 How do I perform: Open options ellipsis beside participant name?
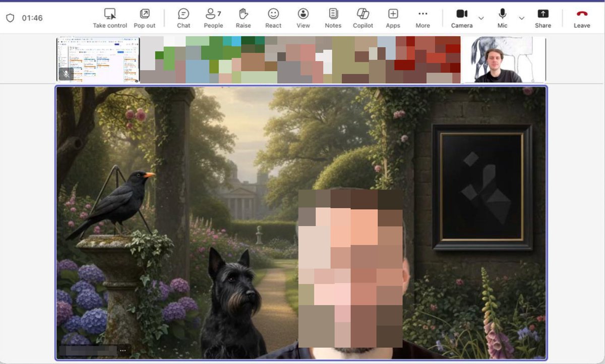click(x=124, y=350)
